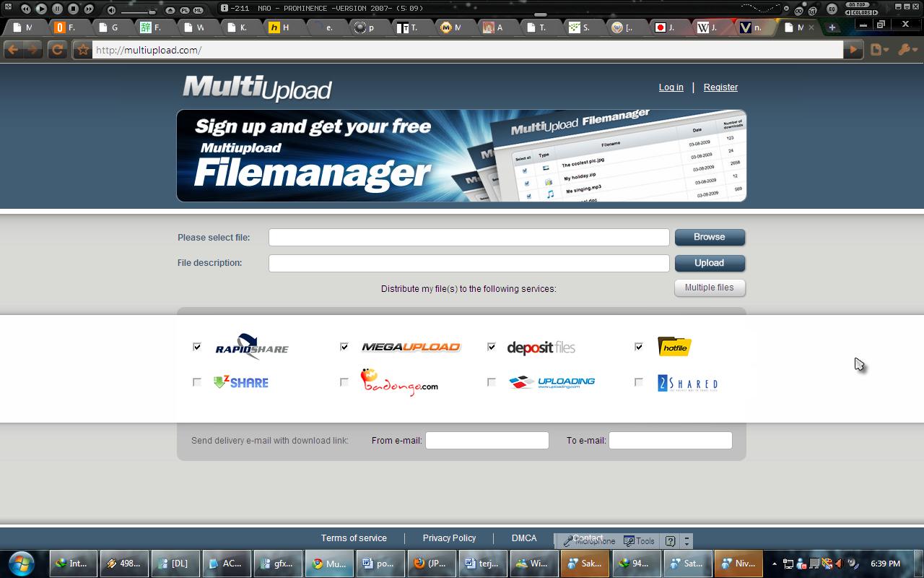Open the Terms of service link
The width and height of the screenshot is (924, 578).
354,538
